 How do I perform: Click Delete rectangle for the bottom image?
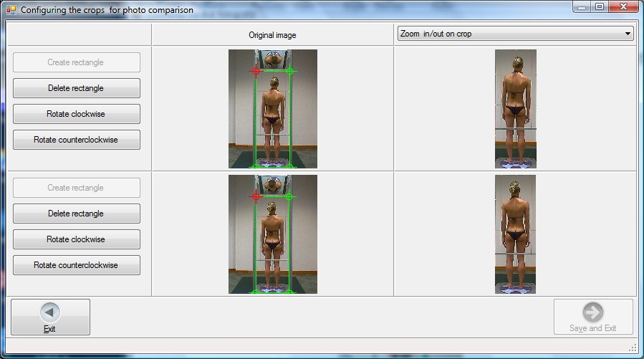tap(77, 214)
